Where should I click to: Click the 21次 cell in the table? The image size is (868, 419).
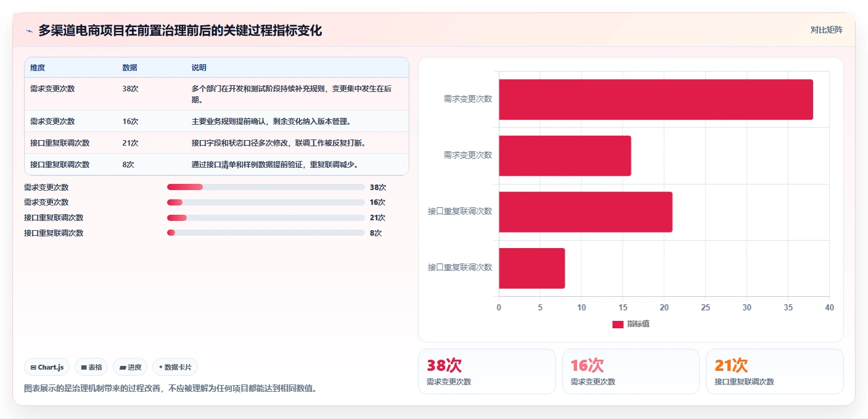click(x=130, y=143)
